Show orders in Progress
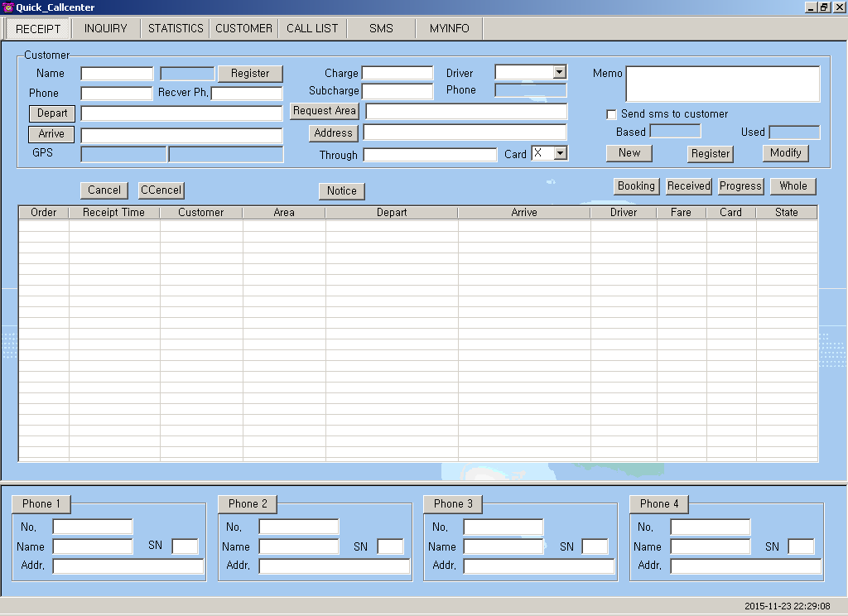This screenshot has width=848, height=616. coord(740,186)
